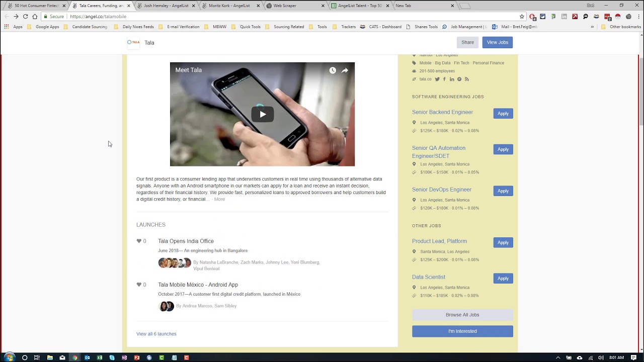Open Outlook from the taskbar
The image size is (644, 362).
[87, 357]
